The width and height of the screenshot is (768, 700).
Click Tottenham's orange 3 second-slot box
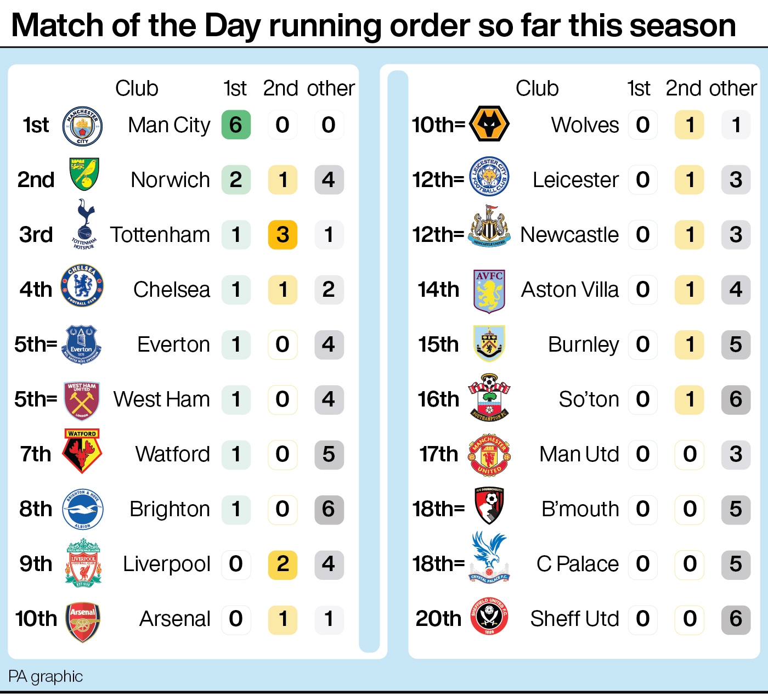point(283,235)
